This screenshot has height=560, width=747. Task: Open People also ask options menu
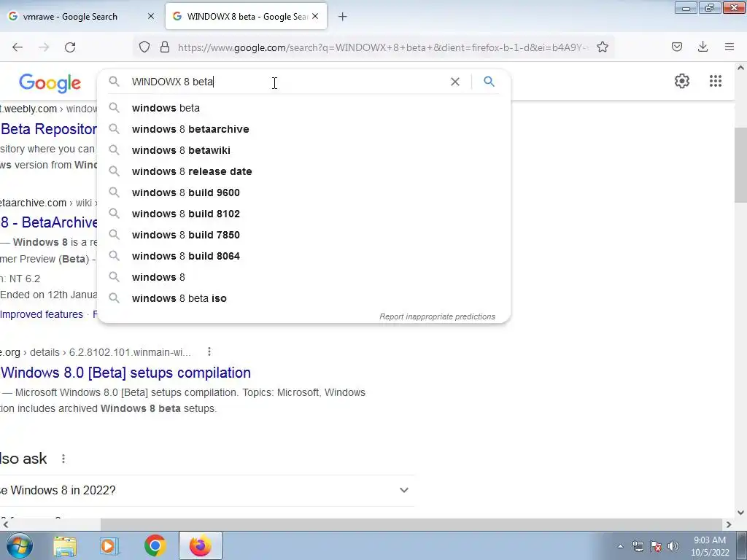[63, 459]
